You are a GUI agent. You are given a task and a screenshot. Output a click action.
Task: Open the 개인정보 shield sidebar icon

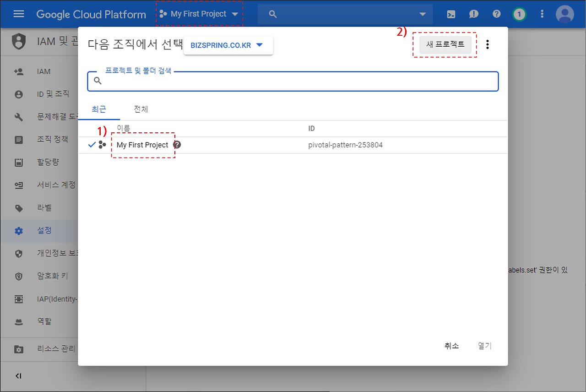[x=19, y=253]
